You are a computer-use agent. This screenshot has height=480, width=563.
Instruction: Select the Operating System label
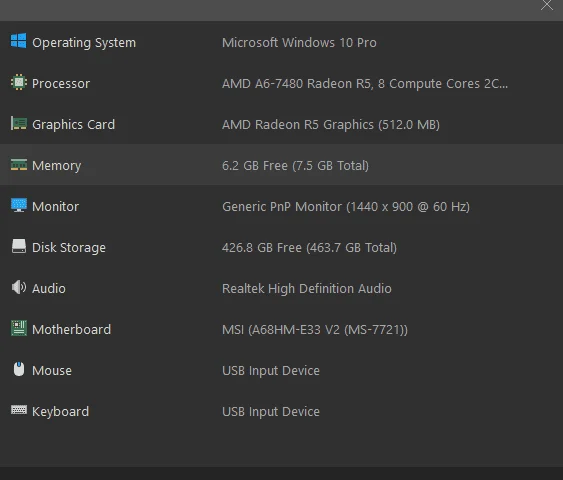pyautogui.click(x=84, y=43)
